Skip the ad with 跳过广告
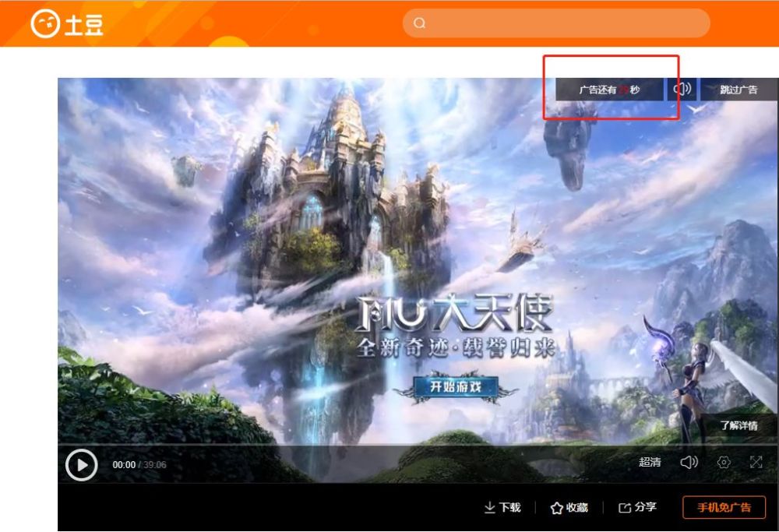 click(x=738, y=90)
